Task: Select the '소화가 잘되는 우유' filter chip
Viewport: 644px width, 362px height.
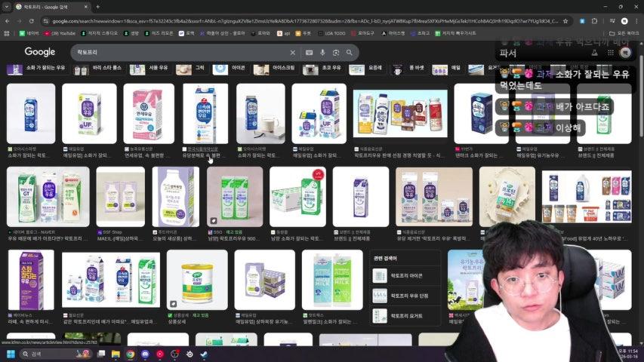Action: tap(36, 69)
